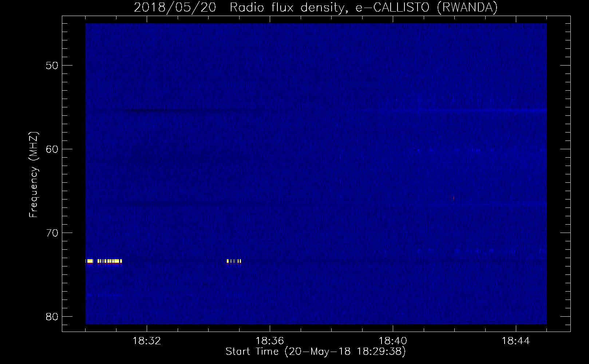Click the 18:36 time tick label
This screenshot has width=589, height=364.
pyautogui.click(x=270, y=341)
